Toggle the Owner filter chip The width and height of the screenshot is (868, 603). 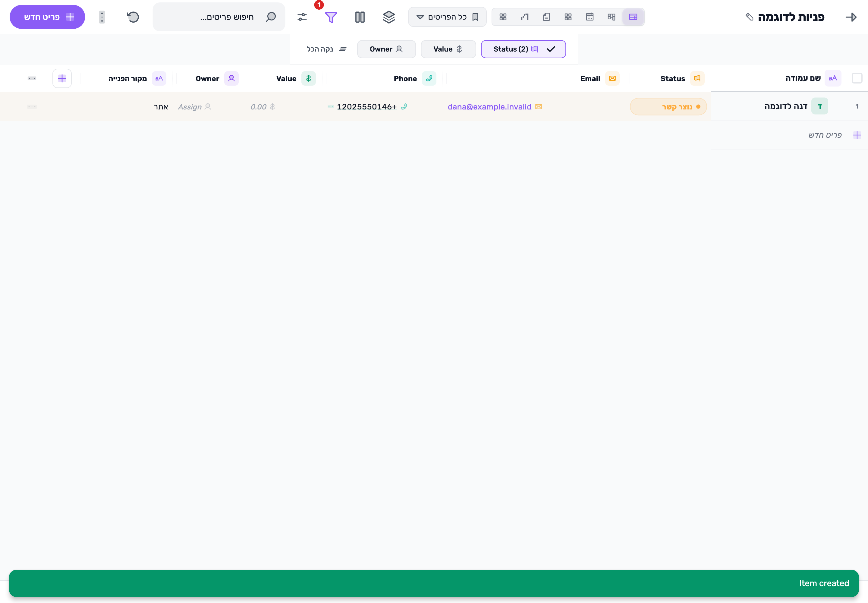click(x=386, y=49)
